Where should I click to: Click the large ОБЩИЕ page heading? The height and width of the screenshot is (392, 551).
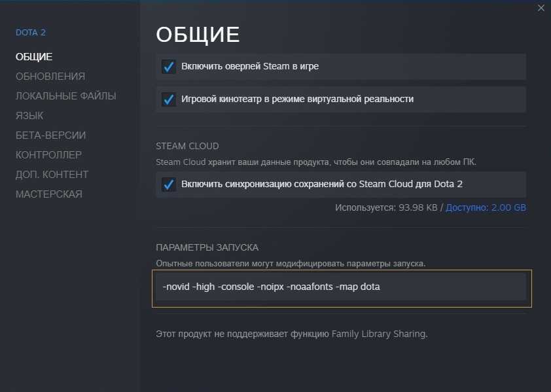198,35
